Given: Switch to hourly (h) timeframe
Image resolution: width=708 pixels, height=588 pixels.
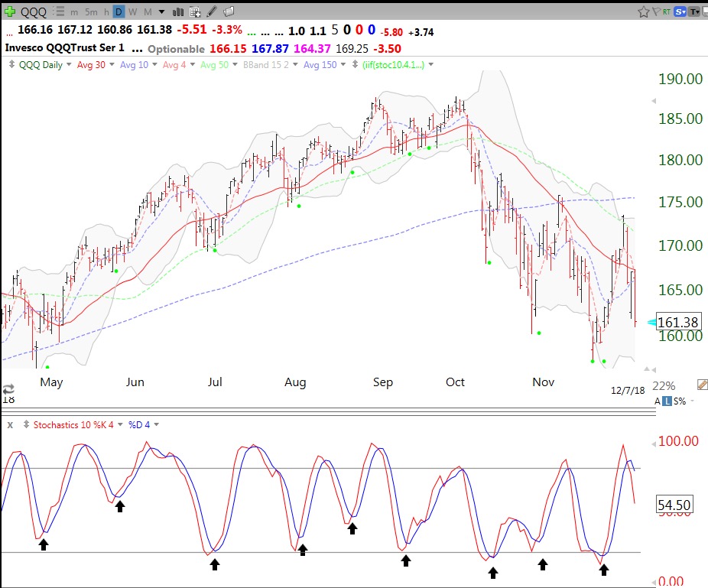Looking at the screenshot, I should click(106, 12).
